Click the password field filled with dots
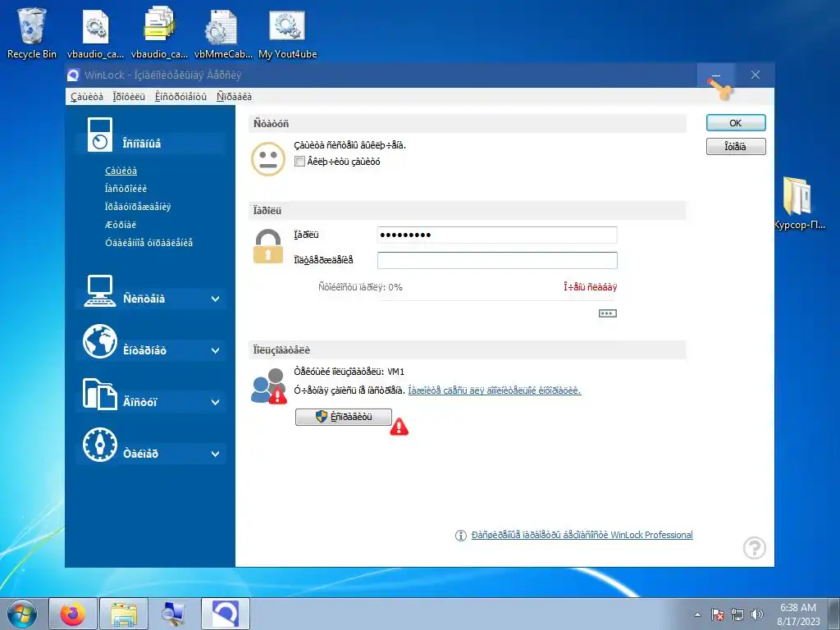 (497, 235)
